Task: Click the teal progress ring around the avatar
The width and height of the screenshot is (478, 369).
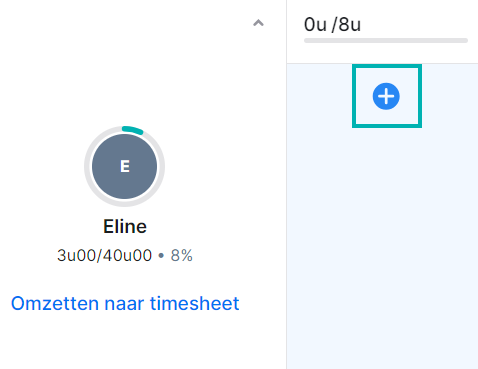Action: (124, 166)
